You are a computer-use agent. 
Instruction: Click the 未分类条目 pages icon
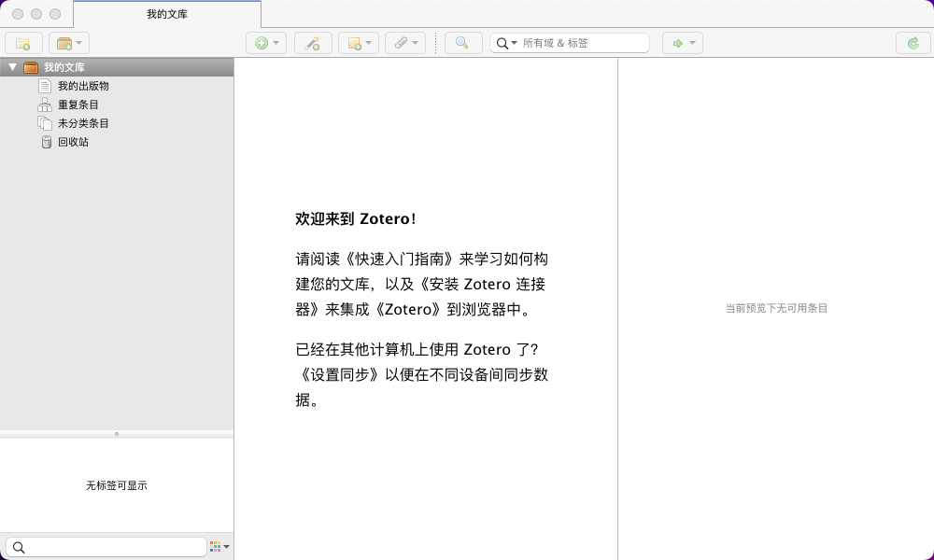[45, 123]
